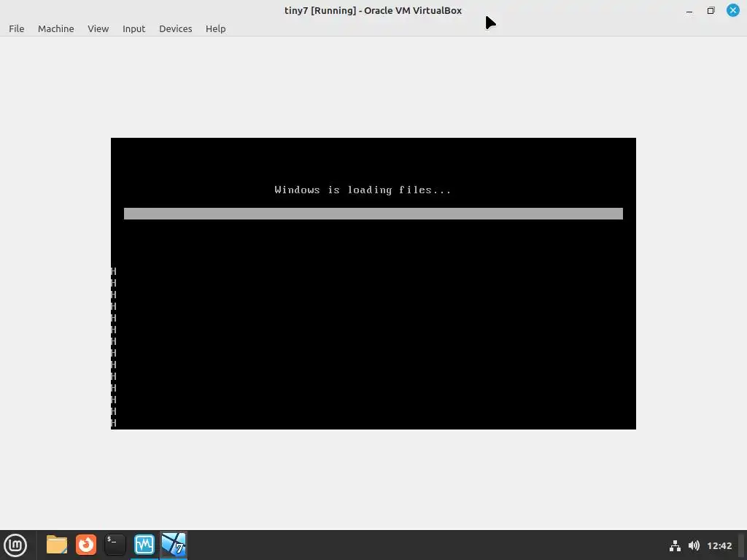The image size is (747, 560).
Task: Click the tiny7 [Running] window title
Action: 373,10
